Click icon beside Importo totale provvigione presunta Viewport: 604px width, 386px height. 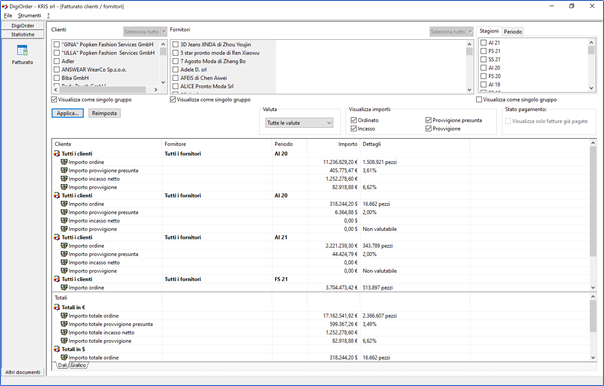pyautogui.click(x=64, y=324)
